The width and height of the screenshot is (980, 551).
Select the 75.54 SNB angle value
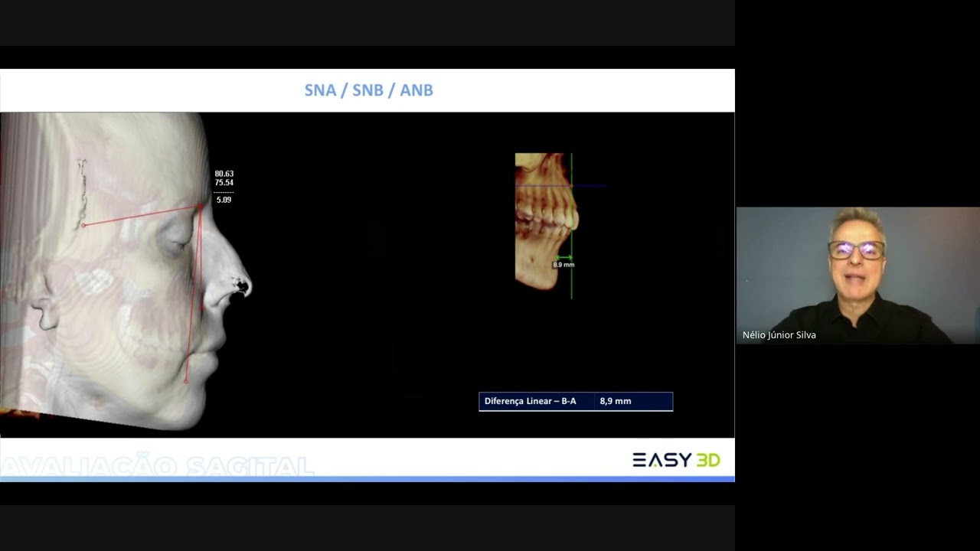pyautogui.click(x=224, y=183)
